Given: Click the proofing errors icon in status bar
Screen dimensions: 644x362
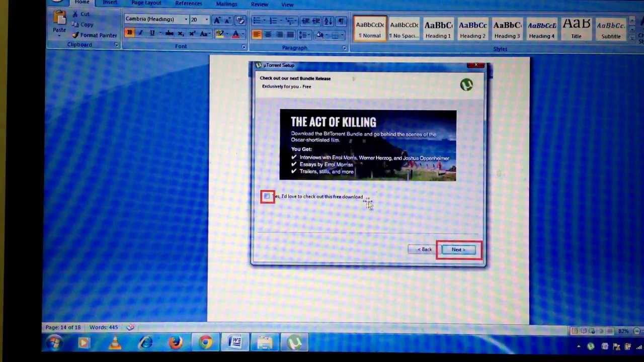Looking at the screenshot, I should pos(130,327).
